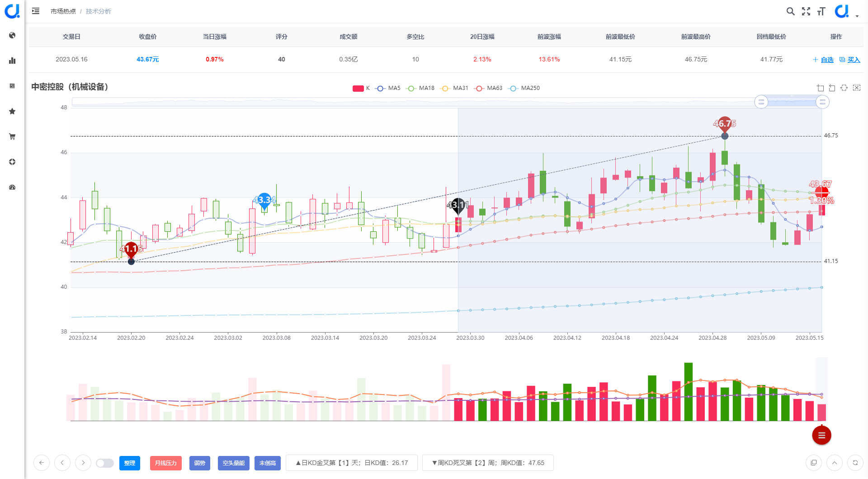This screenshot has width=868, height=479.
Task: Click the 未创高 tag button
Action: 268,463
